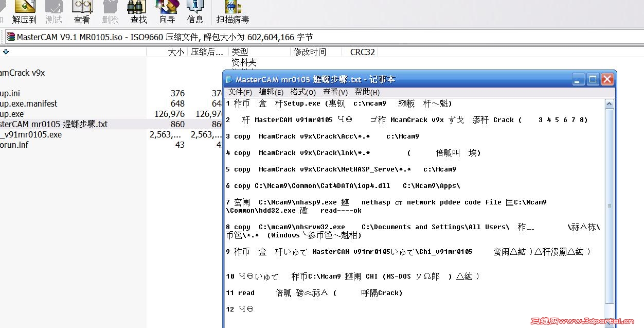Screen dimensions: 644x328
Task: Open the 文件(F) menu in Notepad
Action: [240, 92]
